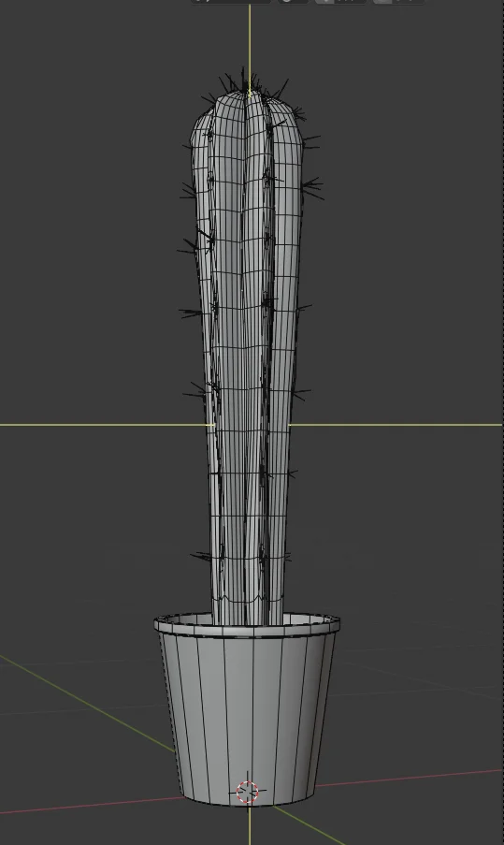Click the rim of the flower pot

click(x=247, y=628)
